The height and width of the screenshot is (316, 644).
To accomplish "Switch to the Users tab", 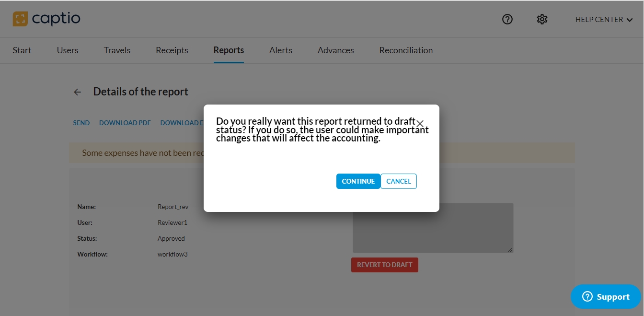I will 68,50.
